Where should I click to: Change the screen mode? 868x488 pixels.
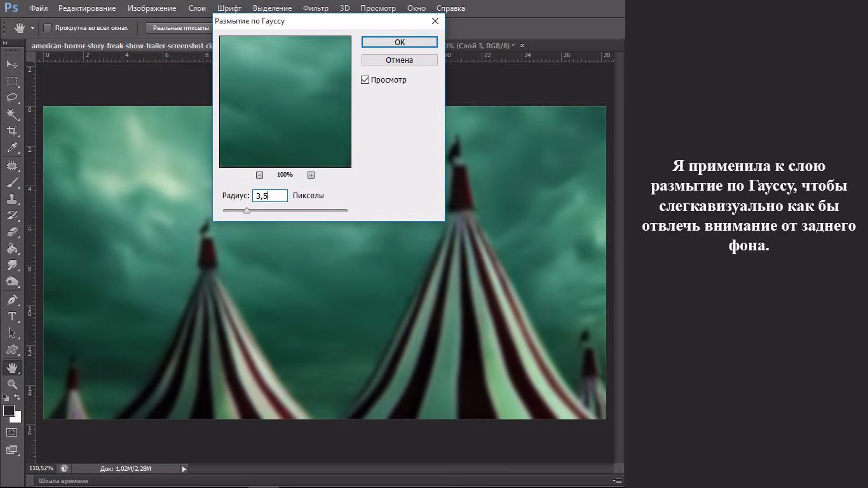(x=12, y=450)
